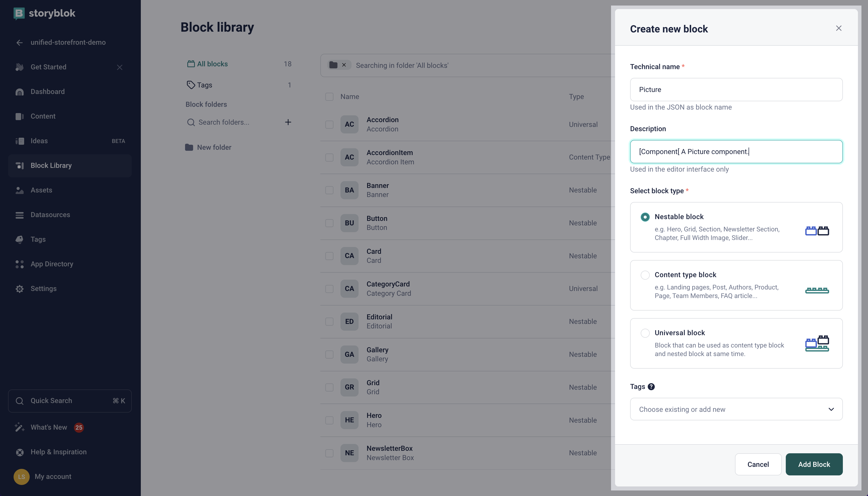Screen dimensions: 868x496
Task: Open unified-storefront-demo space link
Action: (x=68, y=42)
